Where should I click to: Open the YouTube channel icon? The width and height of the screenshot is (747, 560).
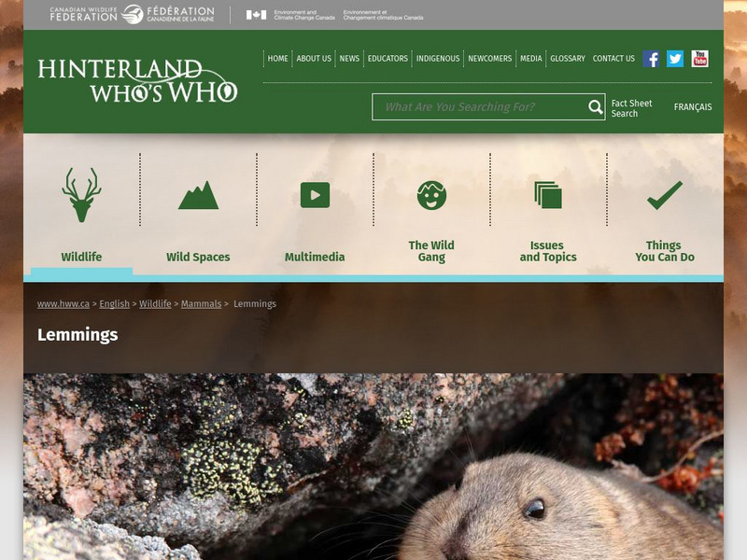click(699, 59)
